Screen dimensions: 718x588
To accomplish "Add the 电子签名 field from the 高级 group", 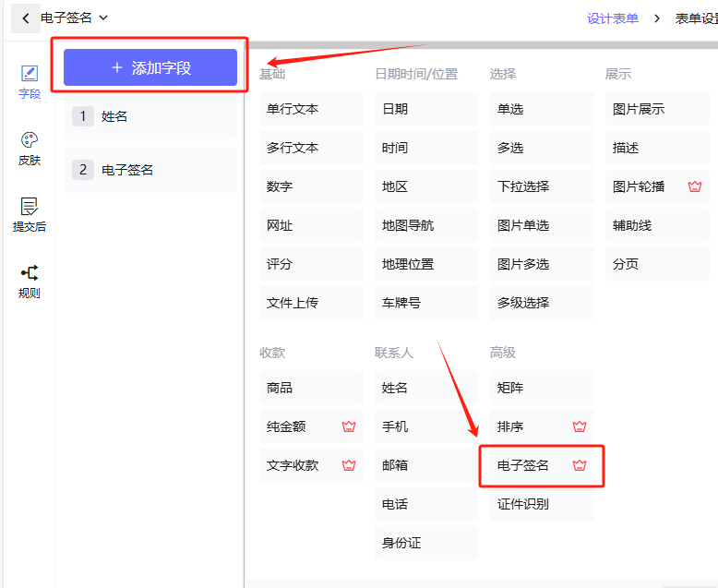I will 542,465.
